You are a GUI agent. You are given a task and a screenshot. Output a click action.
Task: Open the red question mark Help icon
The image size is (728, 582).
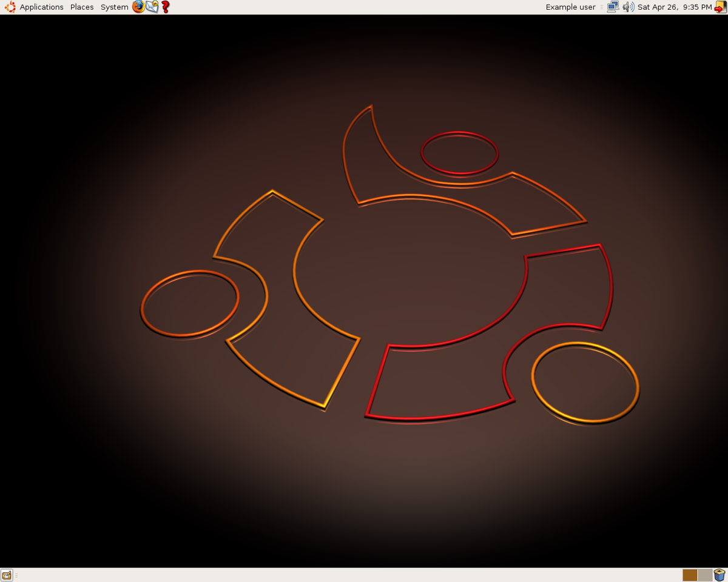click(x=165, y=7)
